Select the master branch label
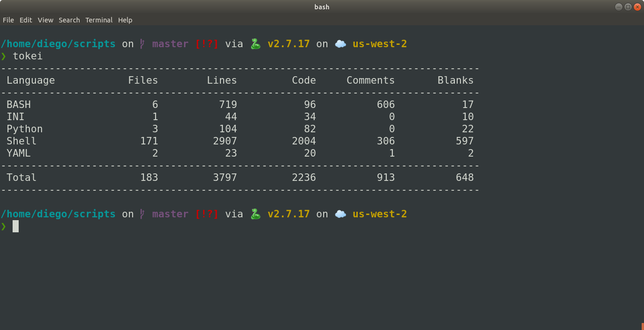The image size is (644, 330). (170, 43)
